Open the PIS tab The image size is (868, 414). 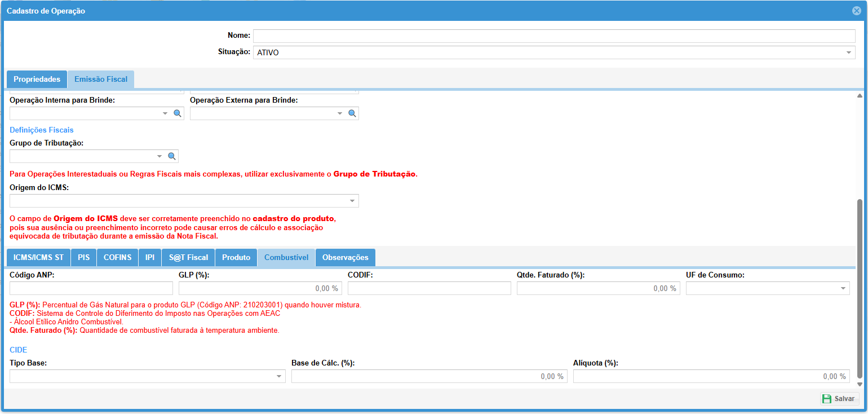(x=84, y=257)
